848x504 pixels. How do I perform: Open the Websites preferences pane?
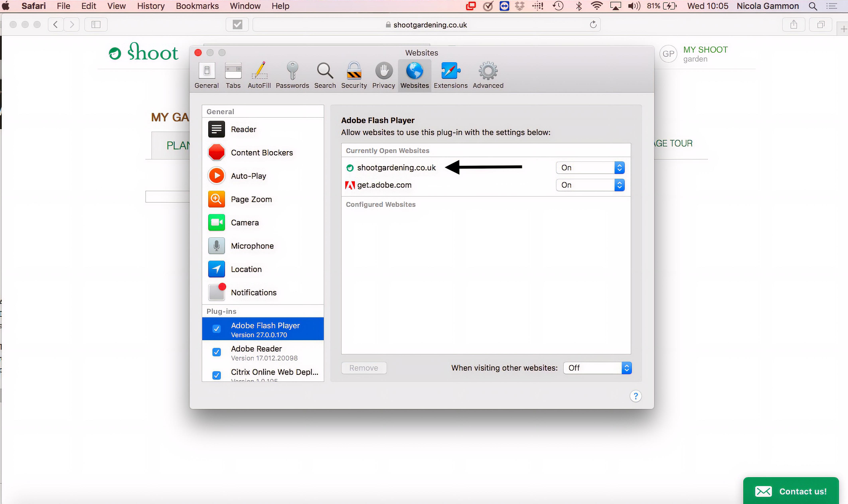tap(414, 75)
